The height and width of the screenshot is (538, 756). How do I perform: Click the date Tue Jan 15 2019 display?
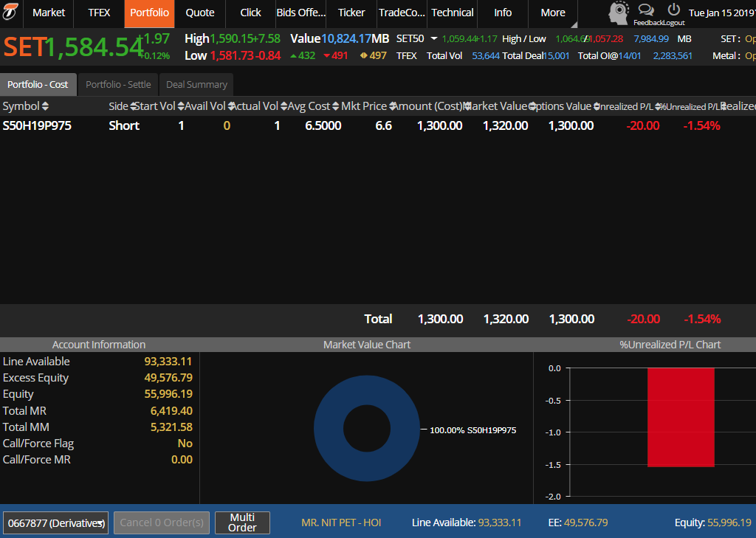coord(722,13)
